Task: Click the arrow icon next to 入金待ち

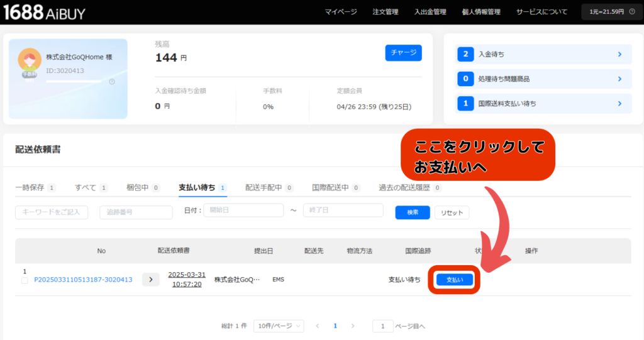Action: (619, 55)
